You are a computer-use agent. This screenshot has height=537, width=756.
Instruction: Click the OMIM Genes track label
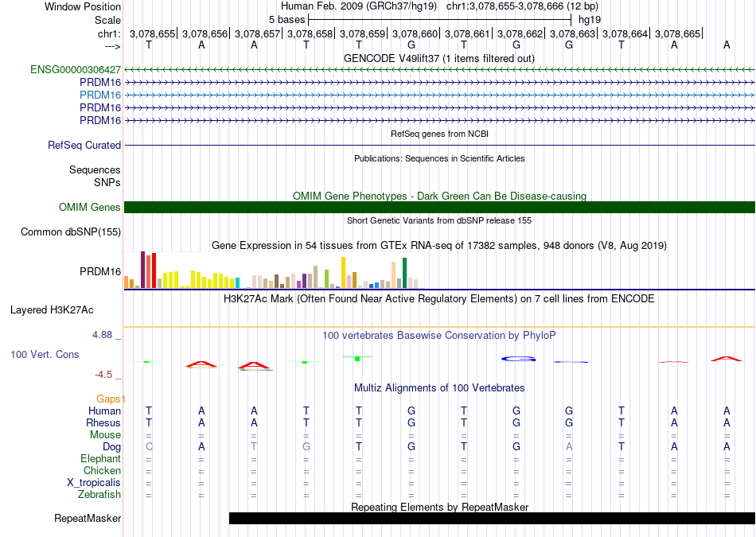(90, 208)
